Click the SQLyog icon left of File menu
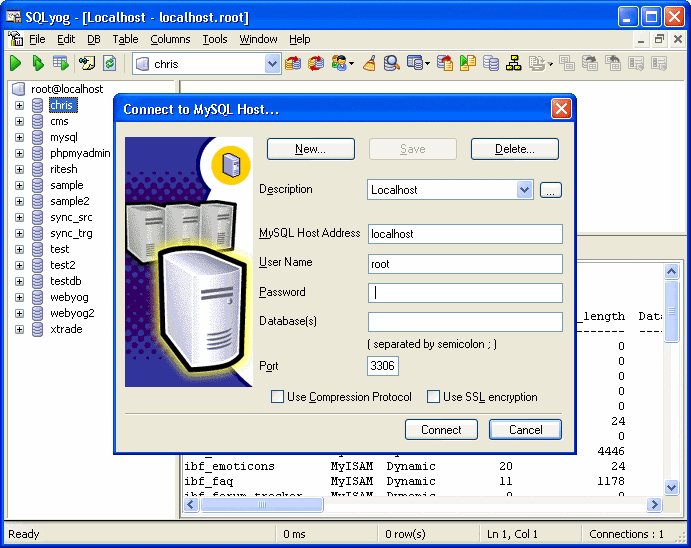This screenshot has height=548, width=691. [x=15, y=39]
